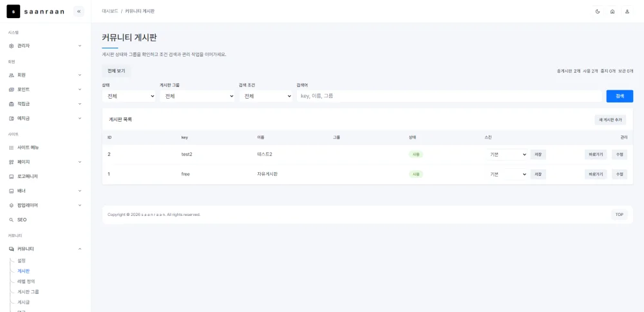Open skin dropdown for free row
This screenshot has height=312, width=644.
507,174
